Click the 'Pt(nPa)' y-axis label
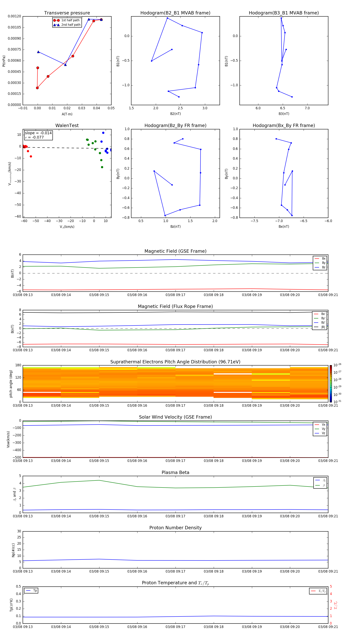This screenshot has width=351, height=644. pyautogui.click(x=4, y=61)
